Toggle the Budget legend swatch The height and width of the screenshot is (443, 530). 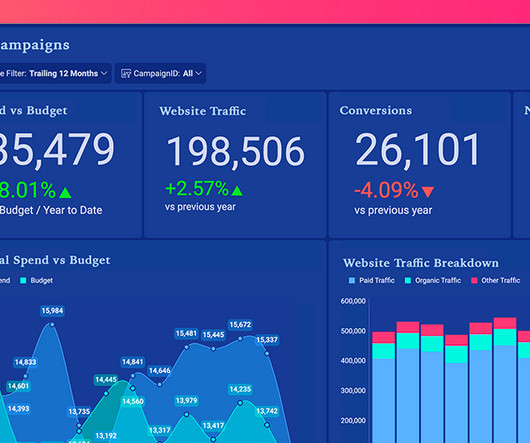click(23, 280)
